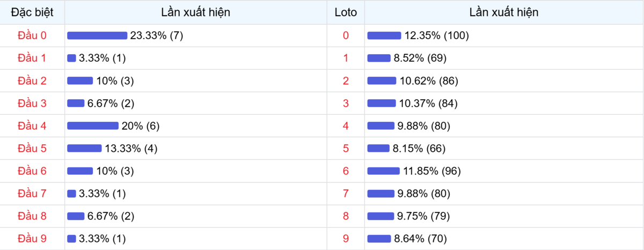Select the "Đầu 4" row label
The width and height of the screenshot is (644, 250).
click(x=32, y=126)
